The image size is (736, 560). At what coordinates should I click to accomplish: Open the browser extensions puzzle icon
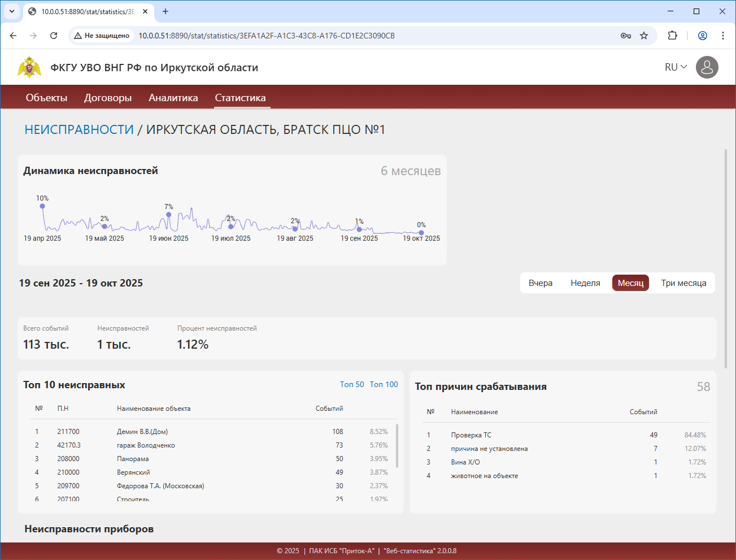(672, 36)
